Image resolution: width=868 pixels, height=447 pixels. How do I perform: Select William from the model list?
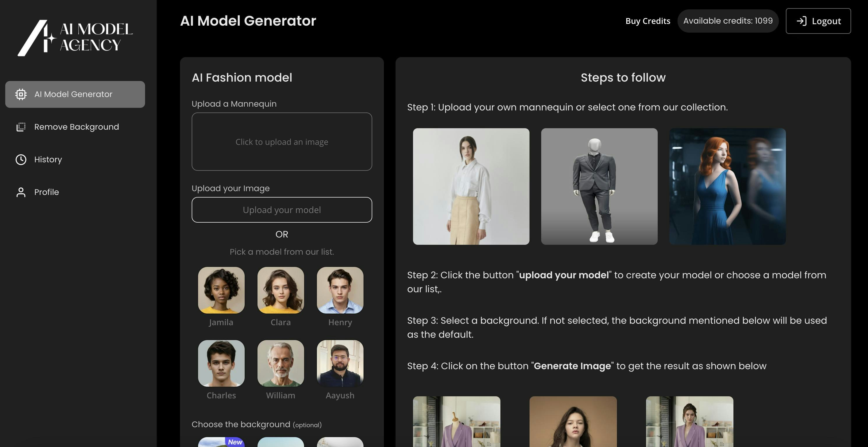280,363
